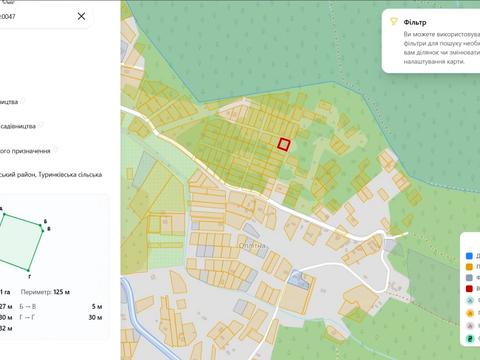Click the light-blue round legend icon
The height and width of the screenshot is (360, 480).
(470, 300)
